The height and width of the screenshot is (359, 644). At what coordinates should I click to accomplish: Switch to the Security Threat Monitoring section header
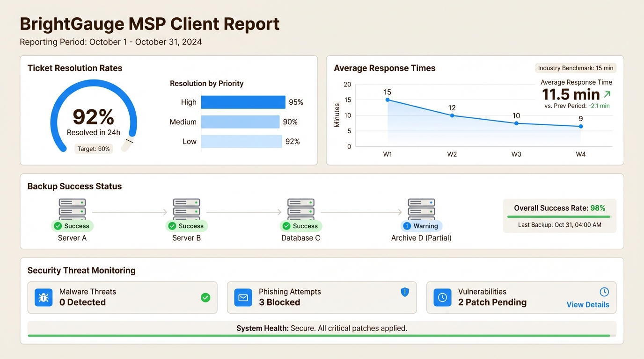pos(81,270)
